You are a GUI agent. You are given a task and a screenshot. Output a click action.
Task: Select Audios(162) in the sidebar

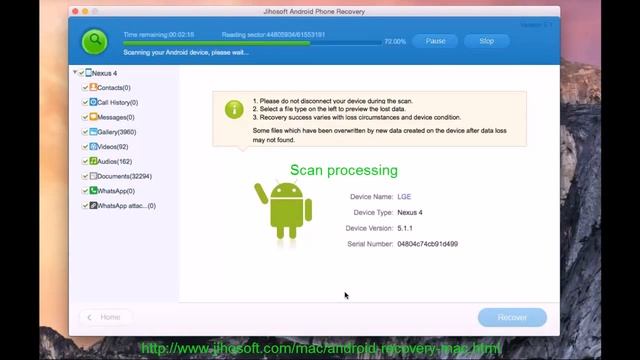[115, 162]
